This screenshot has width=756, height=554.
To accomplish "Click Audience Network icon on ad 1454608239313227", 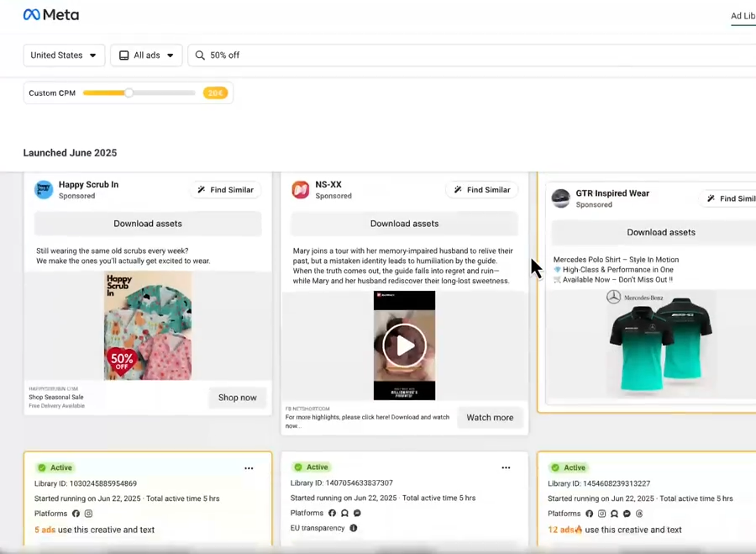I will [614, 514].
